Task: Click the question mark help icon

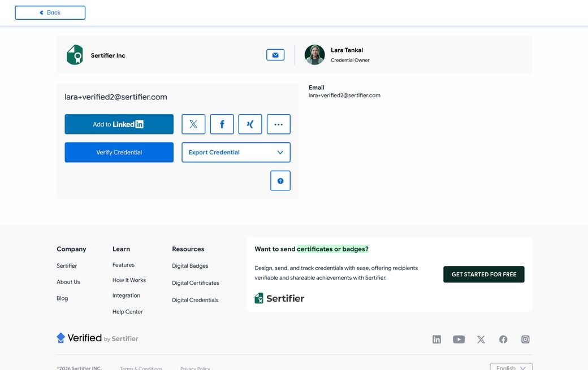Action: pyautogui.click(x=280, y=181)
